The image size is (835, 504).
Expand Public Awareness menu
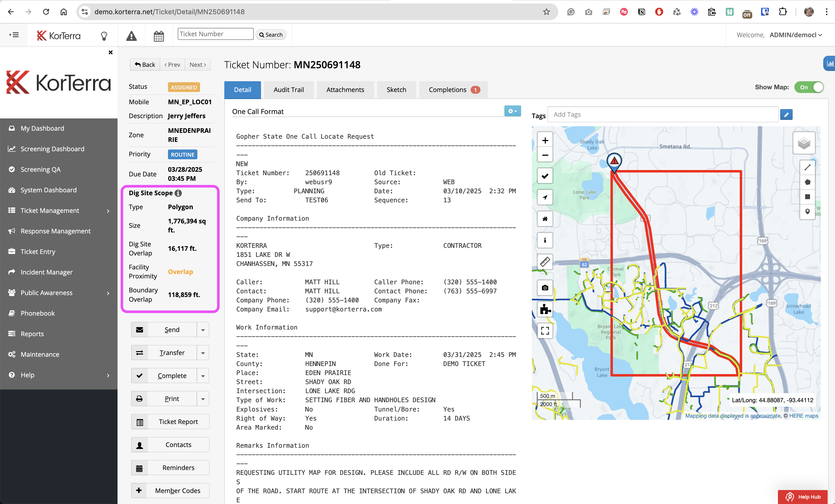pos(59,293)
